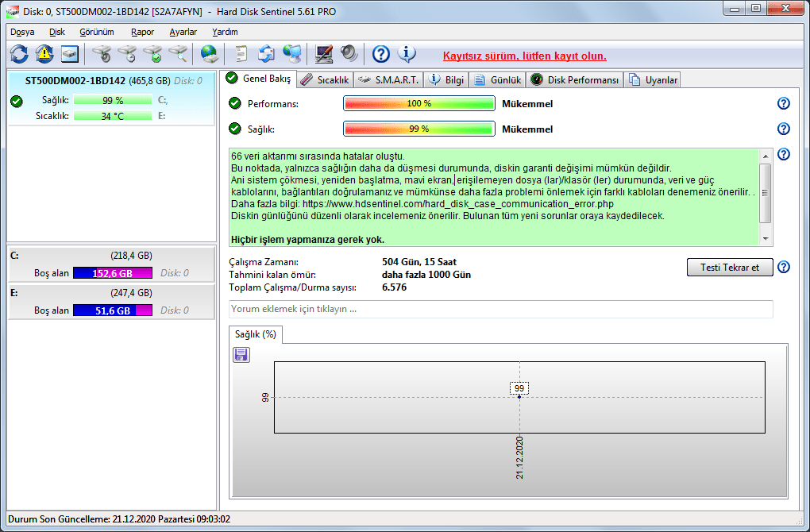Viewport: 810px width, 532px height.
Task: Click the 21.12.2020 date label on graph
Action: [x=519, y=457]
